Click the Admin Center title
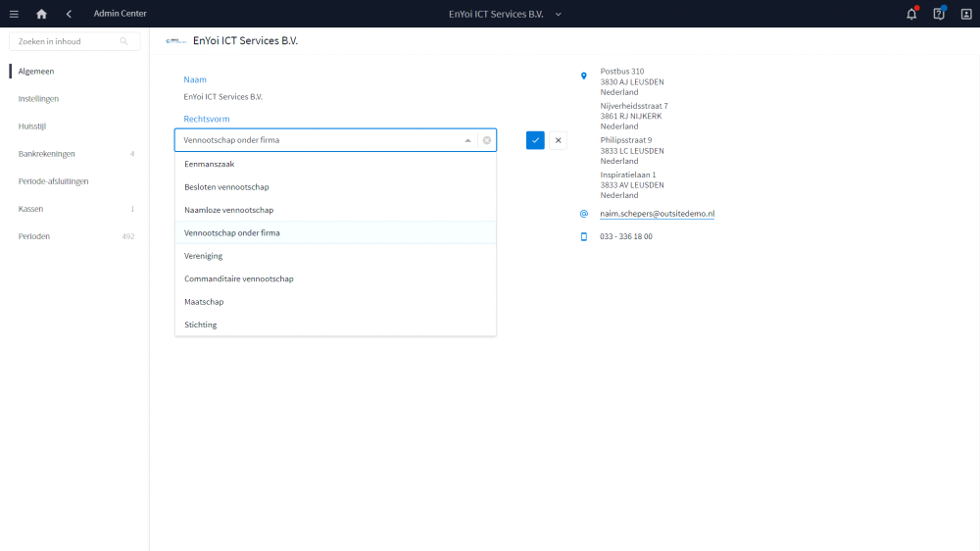This screenshot has height=551, width=980. click(x=120, y=13)
